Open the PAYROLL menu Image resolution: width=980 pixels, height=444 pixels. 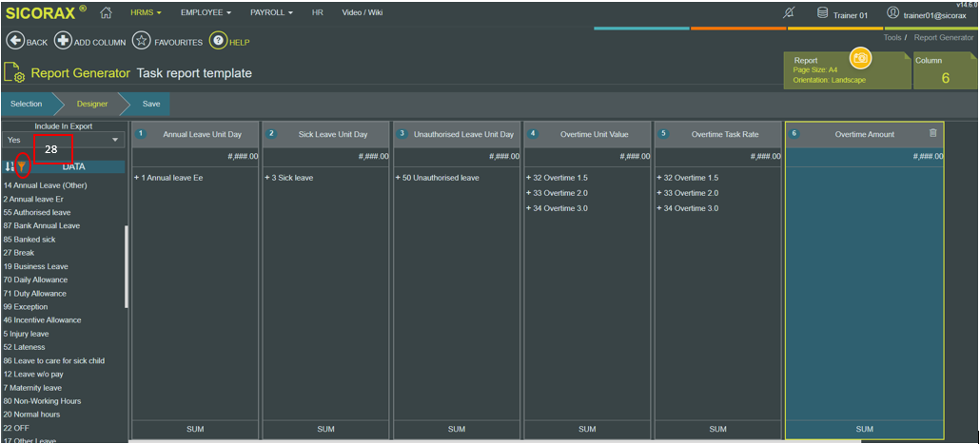[x=271, y=12]
